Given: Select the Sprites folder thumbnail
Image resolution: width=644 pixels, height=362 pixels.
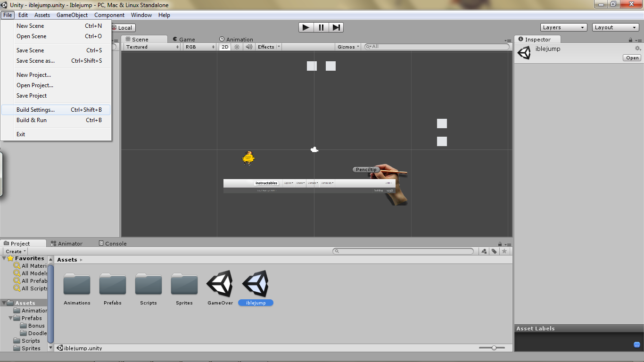Looking at the screenshot, I should (184, 284).
